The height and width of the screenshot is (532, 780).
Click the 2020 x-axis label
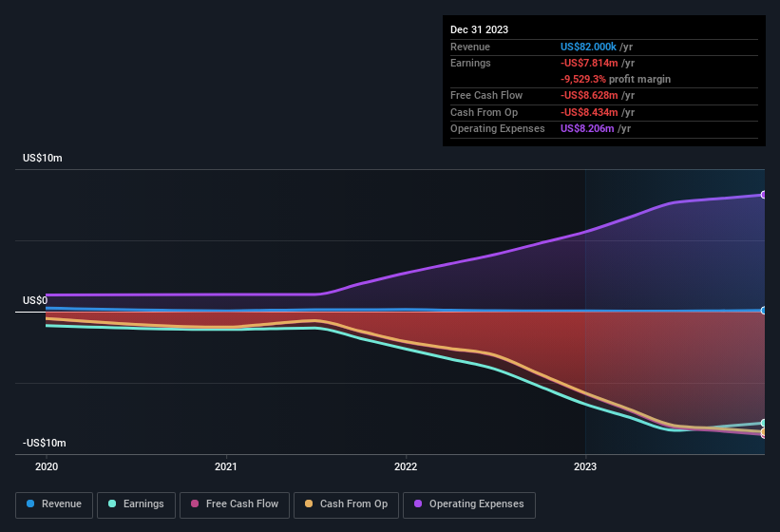point(47,466)
